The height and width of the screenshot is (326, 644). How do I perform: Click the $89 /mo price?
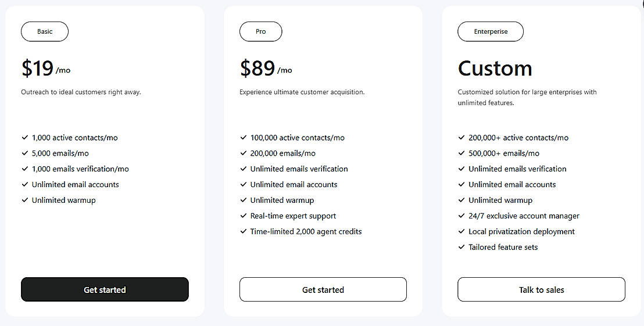tap(265, 69)
